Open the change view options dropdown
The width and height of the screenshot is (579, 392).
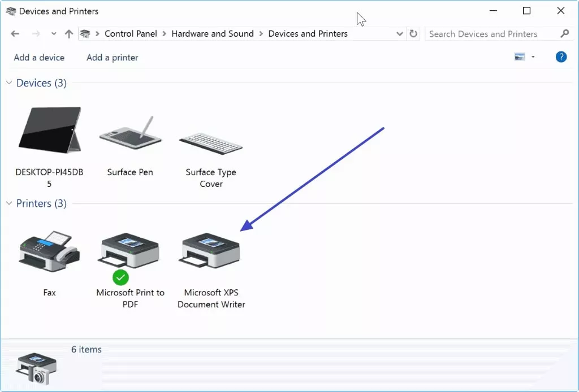point(532,56)
